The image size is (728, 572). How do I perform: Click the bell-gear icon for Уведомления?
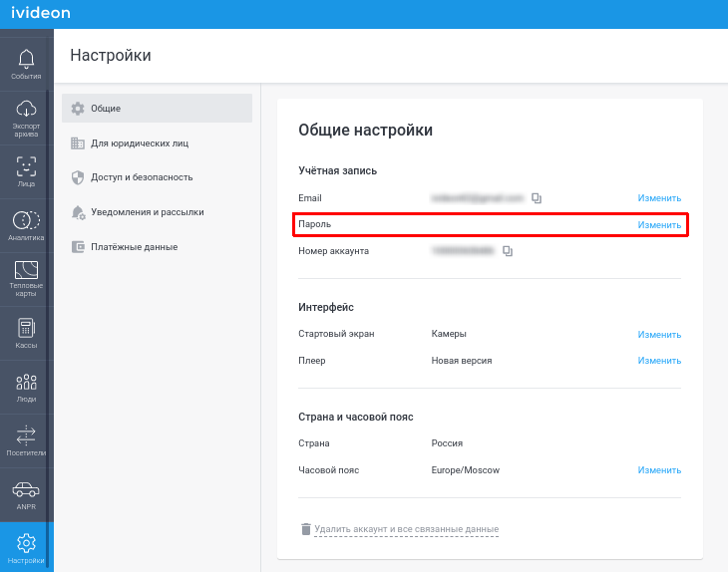point(78,212)
